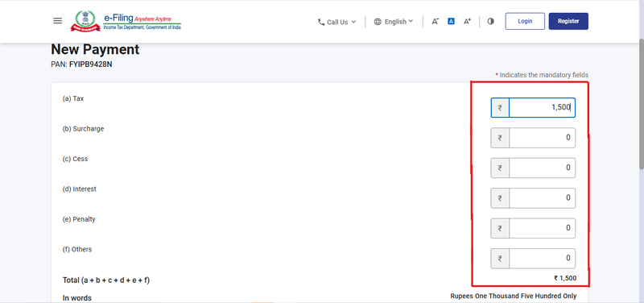
Task: Click the 'In words' label
Action: click(77, 298)
